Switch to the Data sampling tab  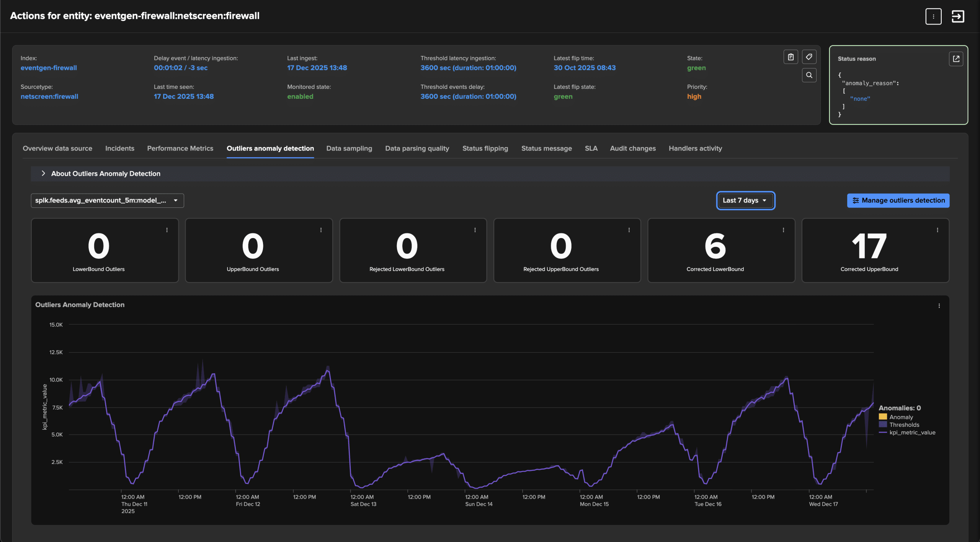click(349, 149)
